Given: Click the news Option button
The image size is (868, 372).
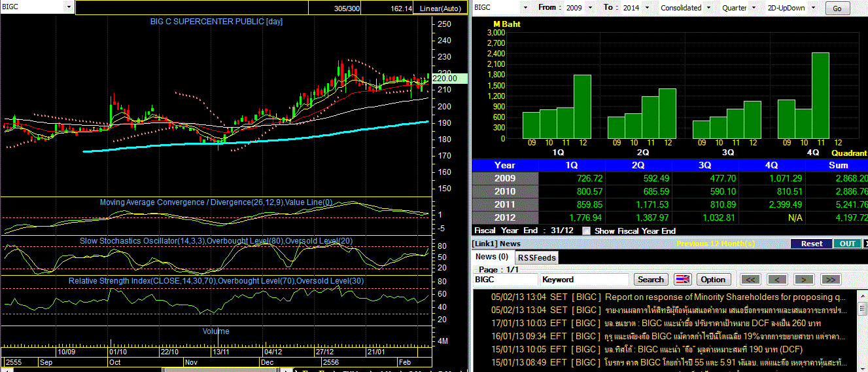Looking at the screenshot, I should 713,279.
